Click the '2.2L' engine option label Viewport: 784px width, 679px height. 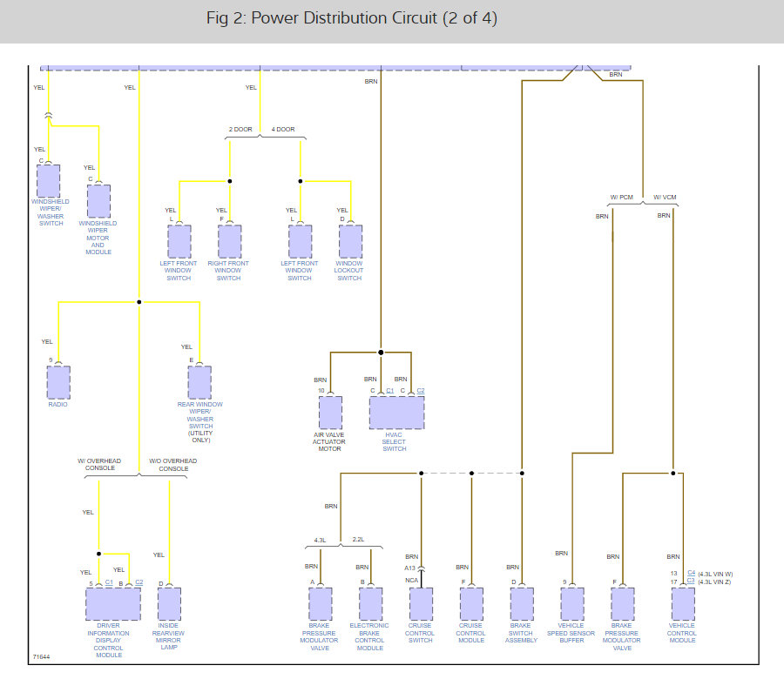pos(359,539)
